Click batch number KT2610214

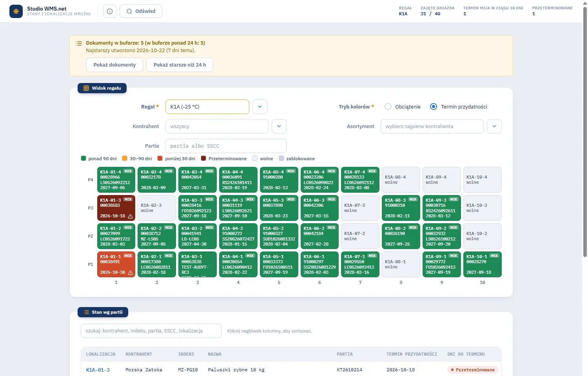pos(350,370)
